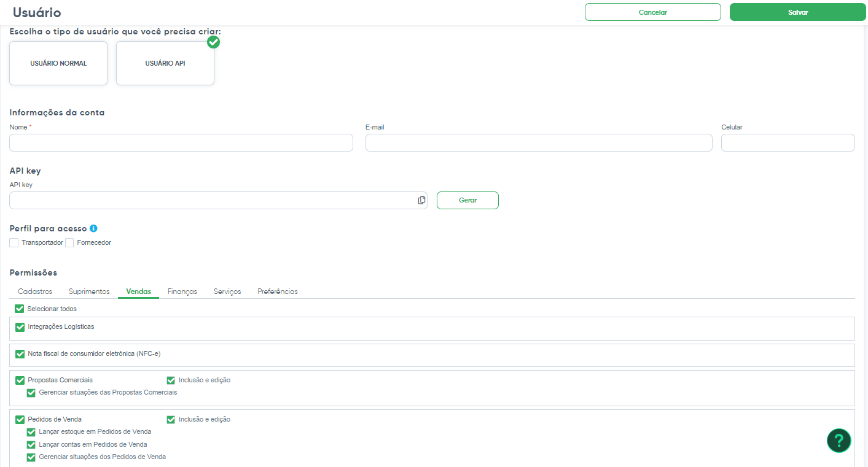
Task: Toggle Lançar estoque em Pedidos de Venda
Action: tap(31, 432)
